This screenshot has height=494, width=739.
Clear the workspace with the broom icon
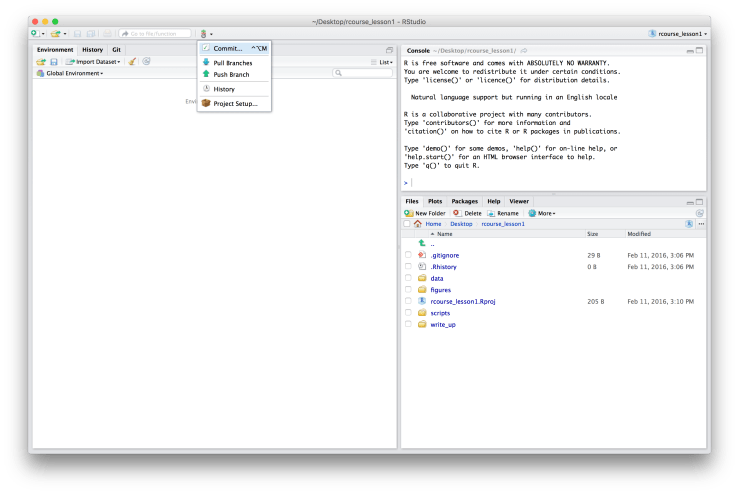(x=132, y=62)
